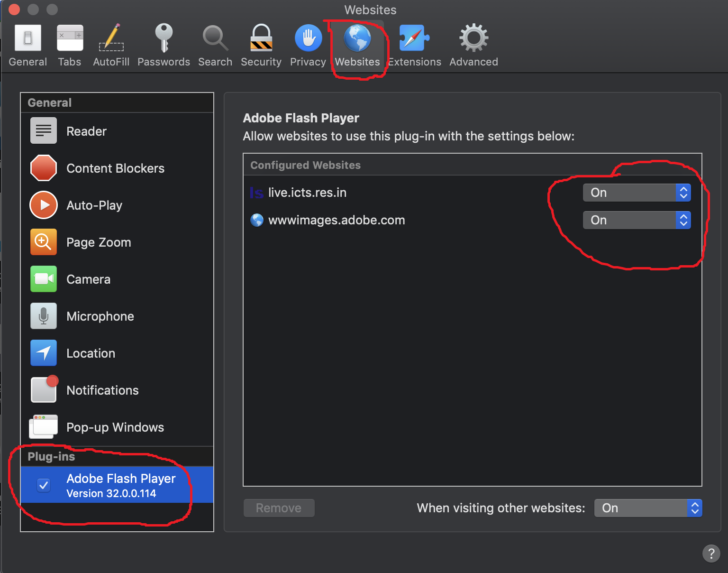Open the Reader settings icon in sidebar

(43, 130)
